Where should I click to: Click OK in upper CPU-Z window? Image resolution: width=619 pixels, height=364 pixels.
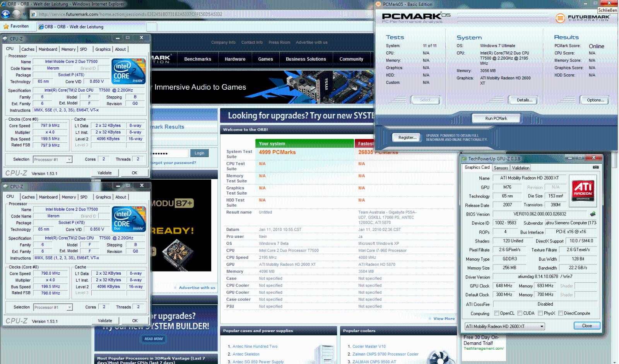click(134, 173)
